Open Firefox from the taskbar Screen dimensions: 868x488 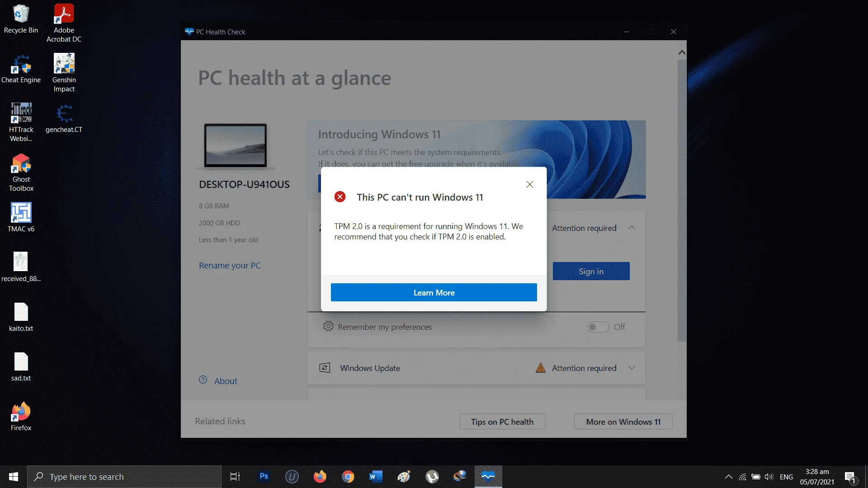click(x=320, y=477)
